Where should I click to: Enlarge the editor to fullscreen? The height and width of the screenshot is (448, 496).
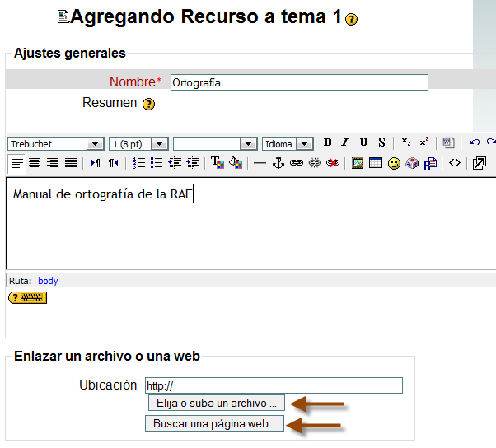(480, 163)
